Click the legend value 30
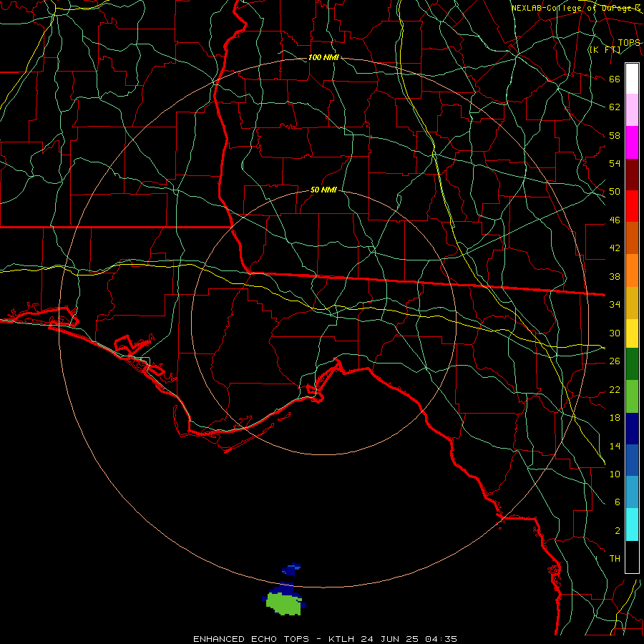644x644 pixels. (615, 333)
